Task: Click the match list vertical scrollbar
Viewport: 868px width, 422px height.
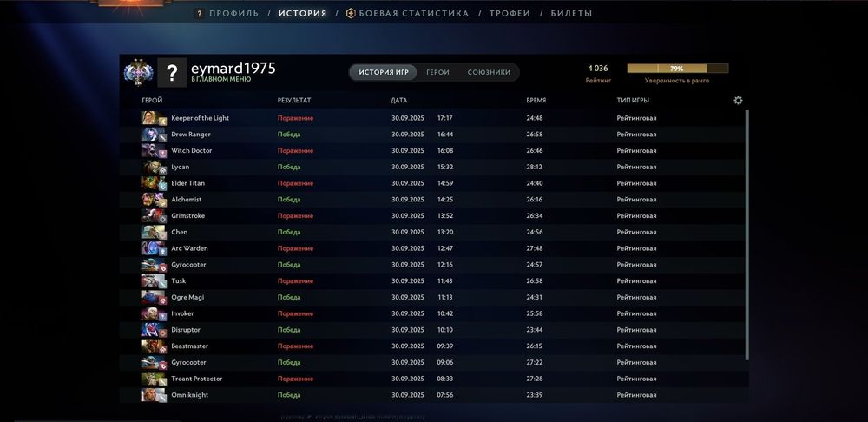Action: [x=747, y=234]
